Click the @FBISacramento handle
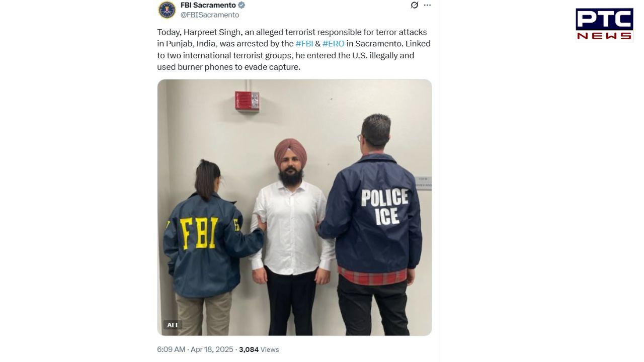644x362 pixels. click(x=210, y=15)
